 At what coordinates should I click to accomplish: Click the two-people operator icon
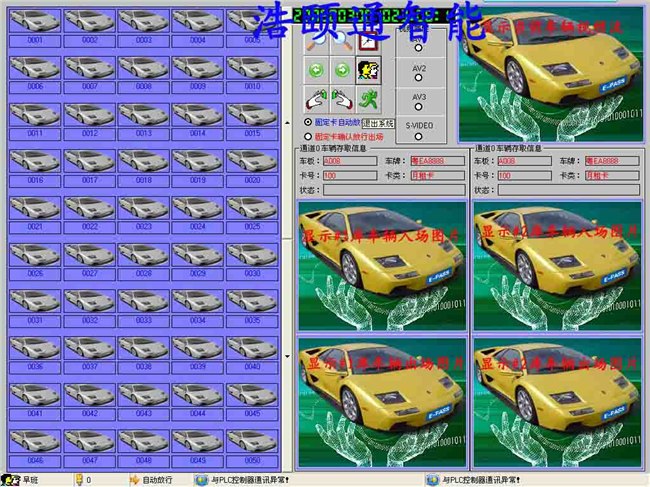pos(368,70)
